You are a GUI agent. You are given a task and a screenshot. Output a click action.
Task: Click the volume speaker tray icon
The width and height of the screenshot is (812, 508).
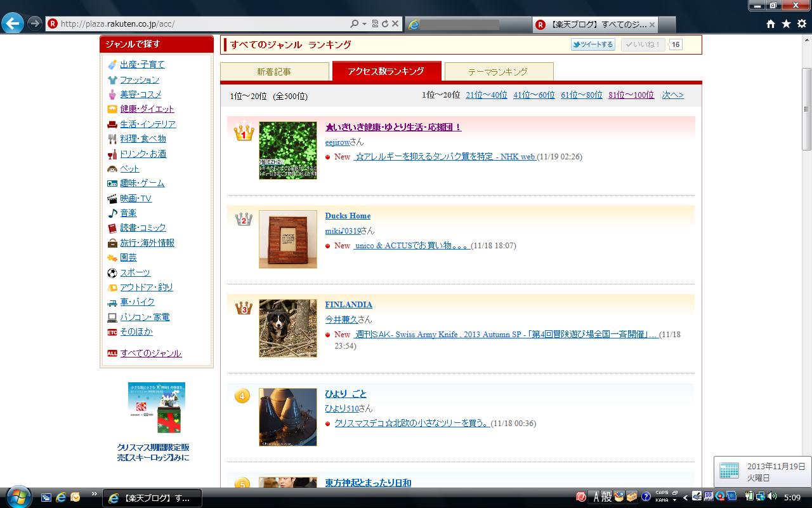(772, 497)
